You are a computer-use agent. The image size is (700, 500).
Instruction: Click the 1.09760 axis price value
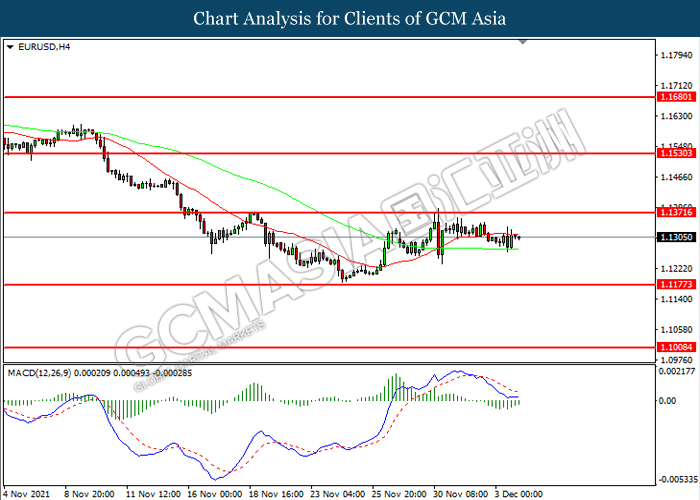(x=676, y=360)
